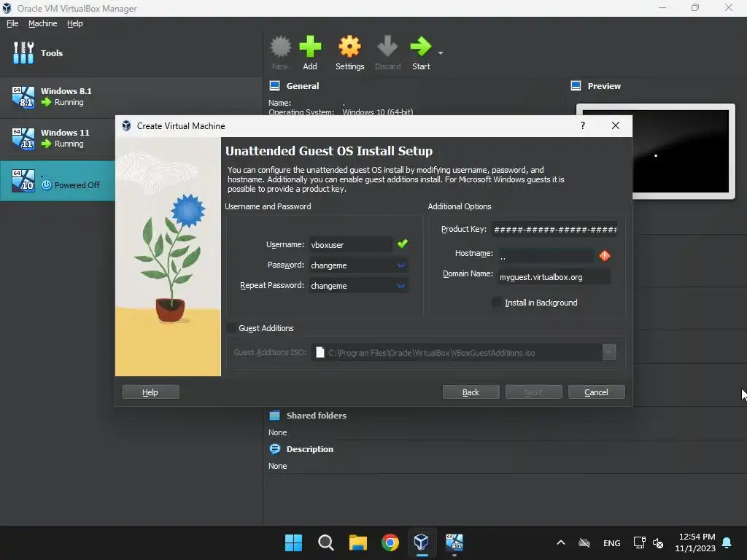Viewport: 747px width, 560px height.
Task: Enable the Guest Additions checkbox
Action: [x=231, y=328]
